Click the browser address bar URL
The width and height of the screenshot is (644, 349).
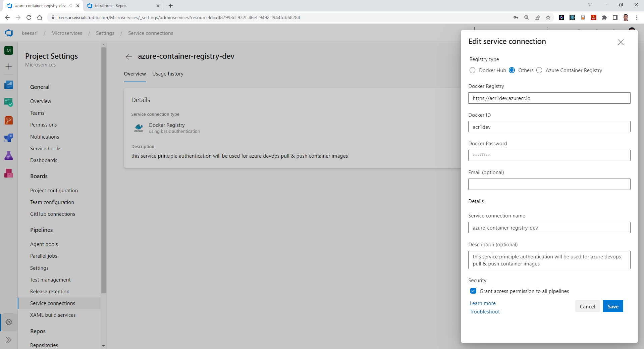179,17
